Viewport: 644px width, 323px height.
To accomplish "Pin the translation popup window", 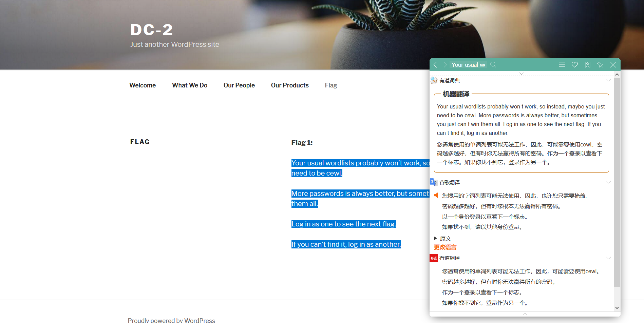I will (x=600, y=65).
